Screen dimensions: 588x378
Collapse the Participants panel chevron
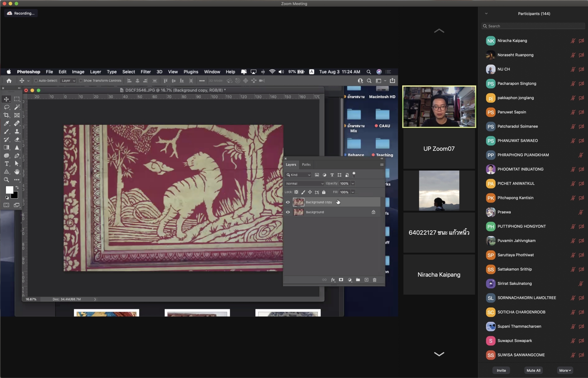tap(486, 13)
